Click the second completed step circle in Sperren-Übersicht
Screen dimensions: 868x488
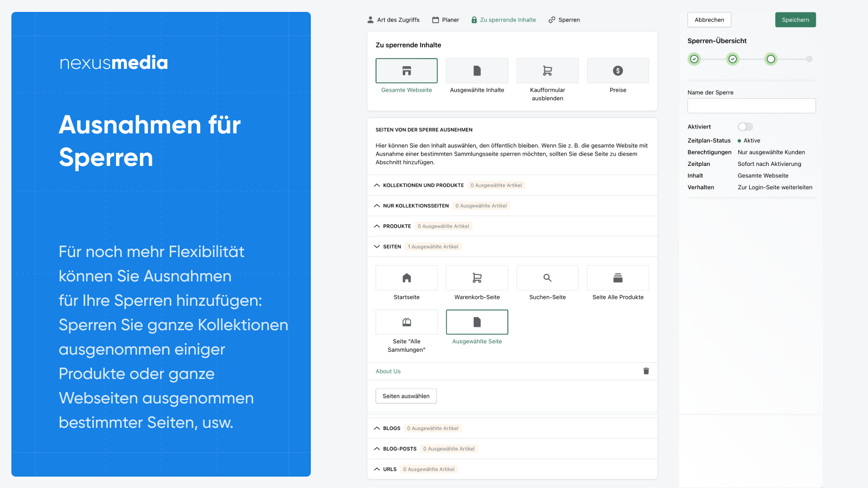point(732,59)
